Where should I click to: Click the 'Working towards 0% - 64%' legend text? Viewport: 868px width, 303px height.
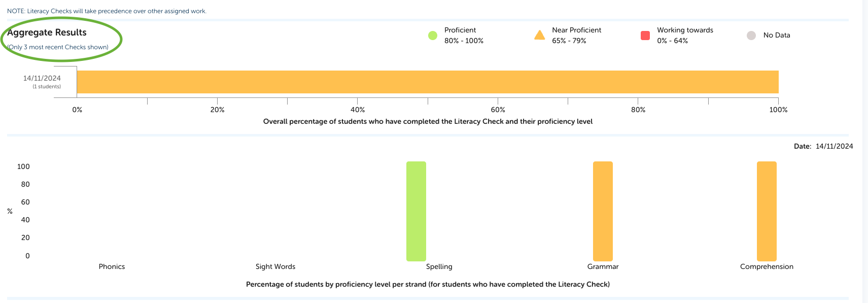coord(685,36)
